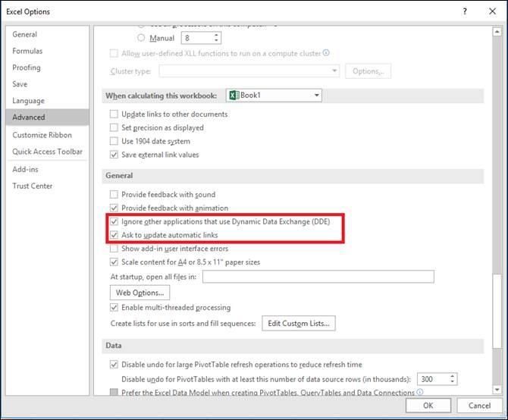Select the Manual radio button
This screenshot has height=420, width=508.
142,37
